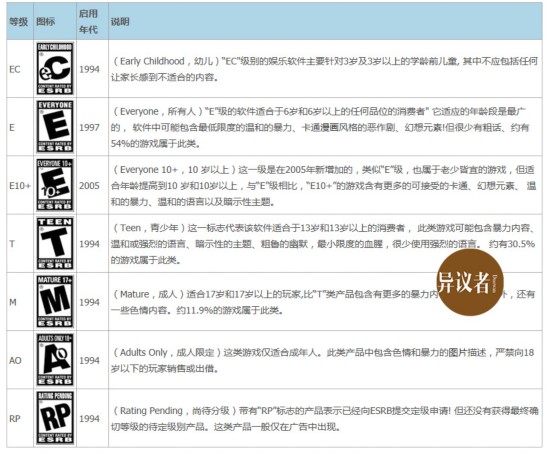This screenshot has width=550, height=454.
Task: Click the 2005 year cell
Action: pyautogui.click(x=89, y=186)
